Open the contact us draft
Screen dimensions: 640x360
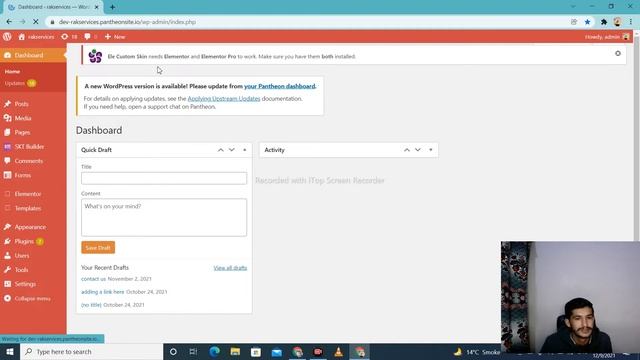coord(93,279)
